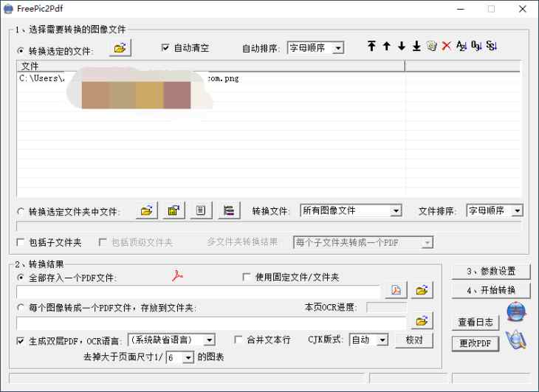Click the clear file list icon
Viewport: 539px width, 392px height.
(x=432, y=46)
